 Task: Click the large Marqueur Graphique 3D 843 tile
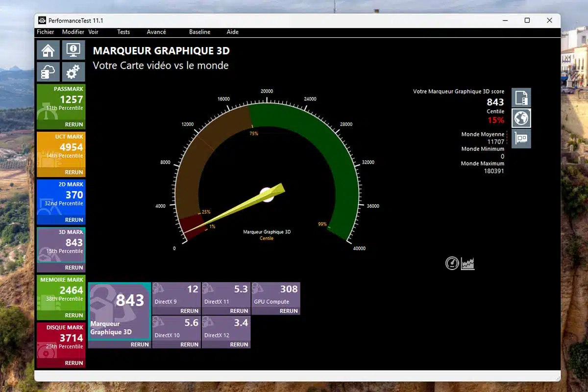pyautogui.click(x=120, y=311)
